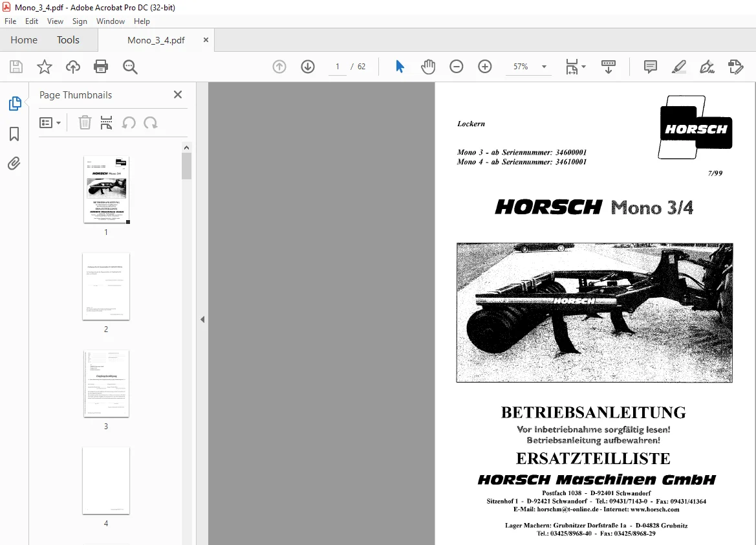Click the ERSATZTEILLISTE heading in document

594,459
